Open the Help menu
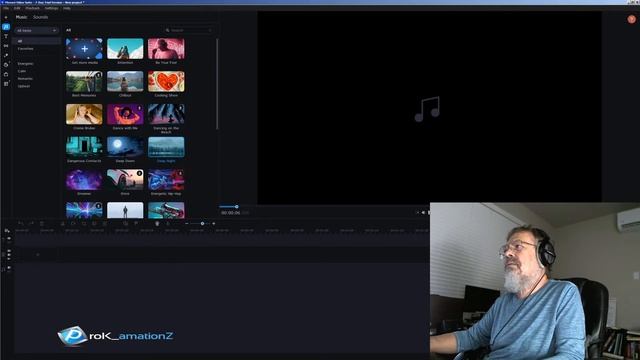 point(67,8)
